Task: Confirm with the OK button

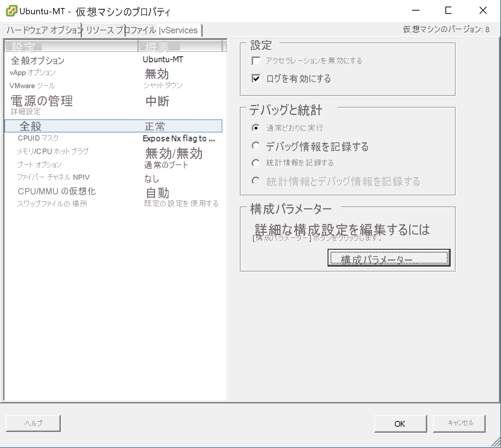Action: (400, 423)
